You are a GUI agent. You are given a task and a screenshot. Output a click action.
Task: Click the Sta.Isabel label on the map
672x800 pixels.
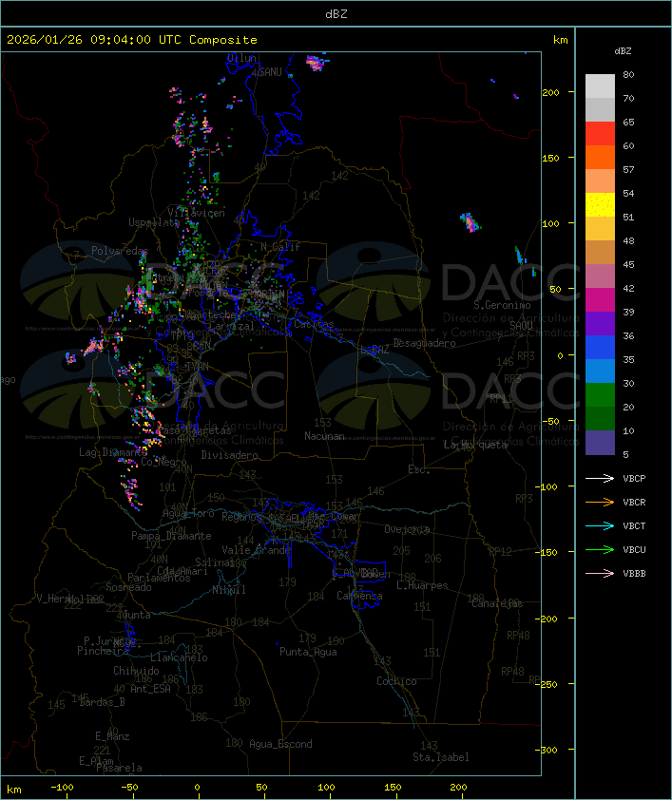(440, 757)
